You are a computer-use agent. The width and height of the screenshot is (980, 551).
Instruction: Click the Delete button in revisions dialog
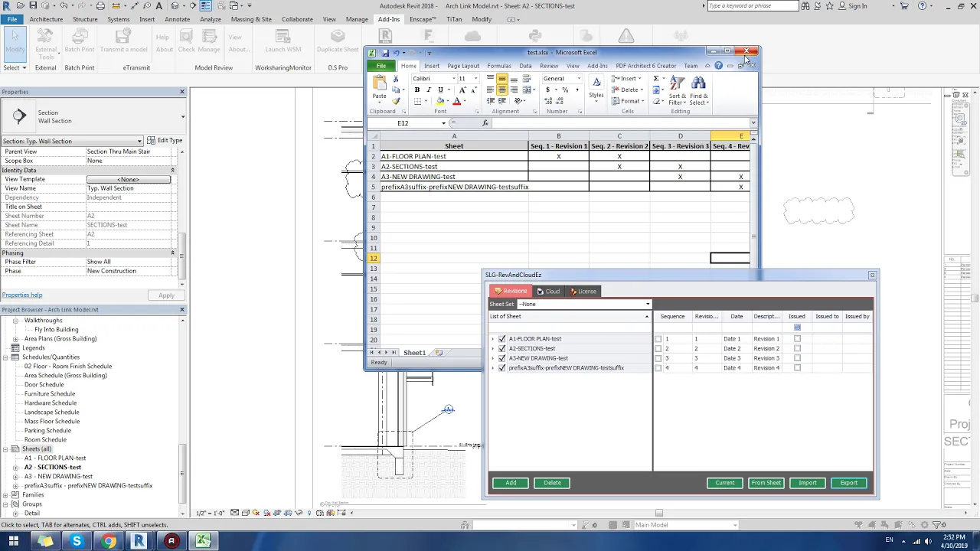553,483
